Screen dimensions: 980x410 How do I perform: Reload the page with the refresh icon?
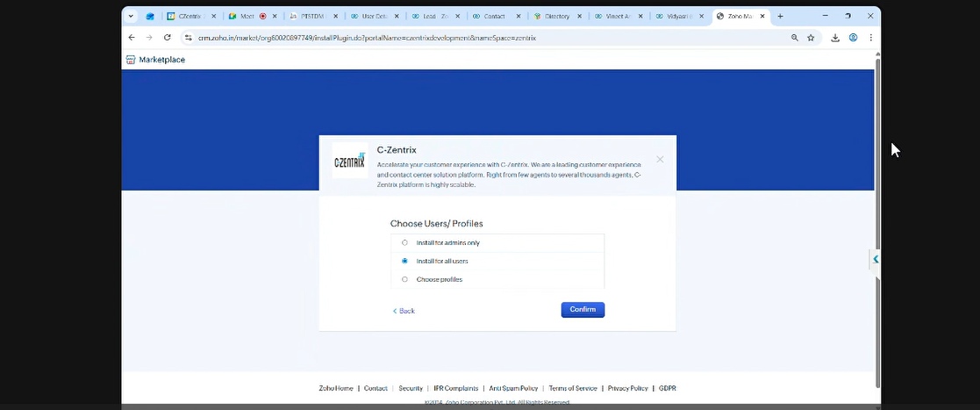pyautogui.click(x=167, y=38)
